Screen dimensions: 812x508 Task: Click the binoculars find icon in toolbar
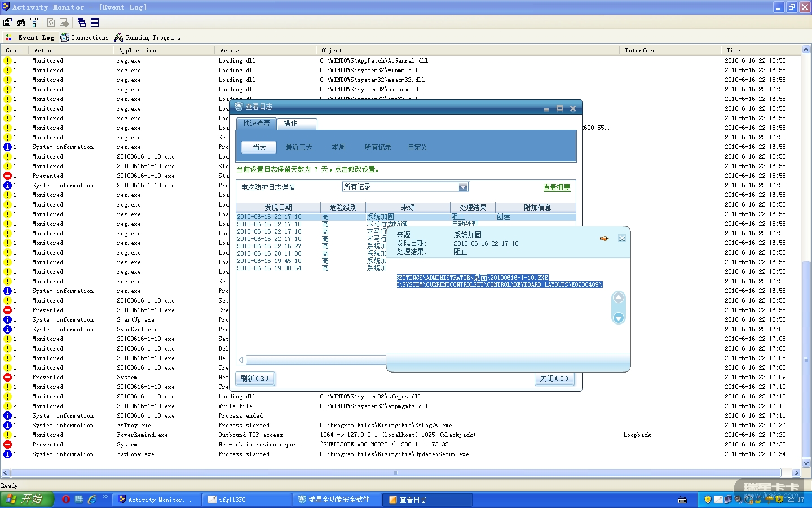[21, 22]
